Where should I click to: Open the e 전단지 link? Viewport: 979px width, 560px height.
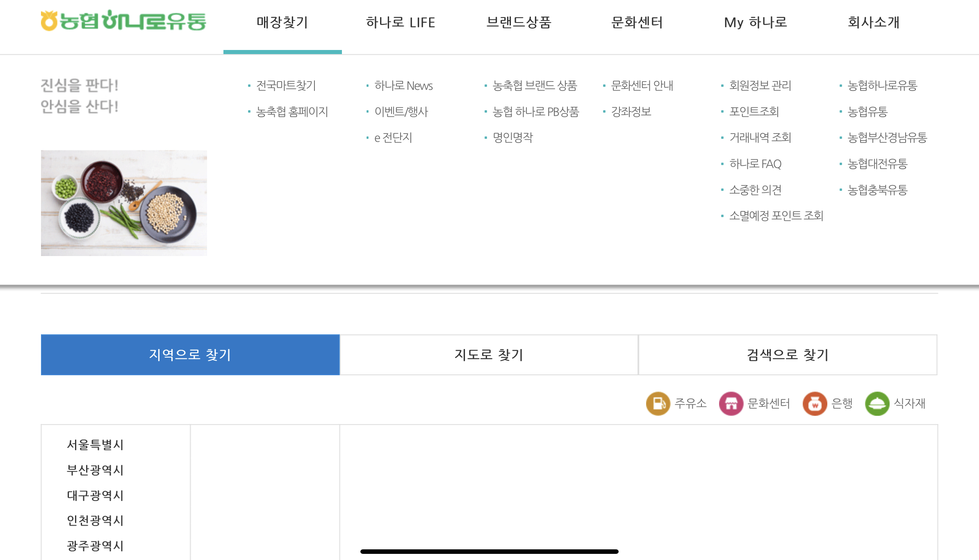[x=393, y=138]
